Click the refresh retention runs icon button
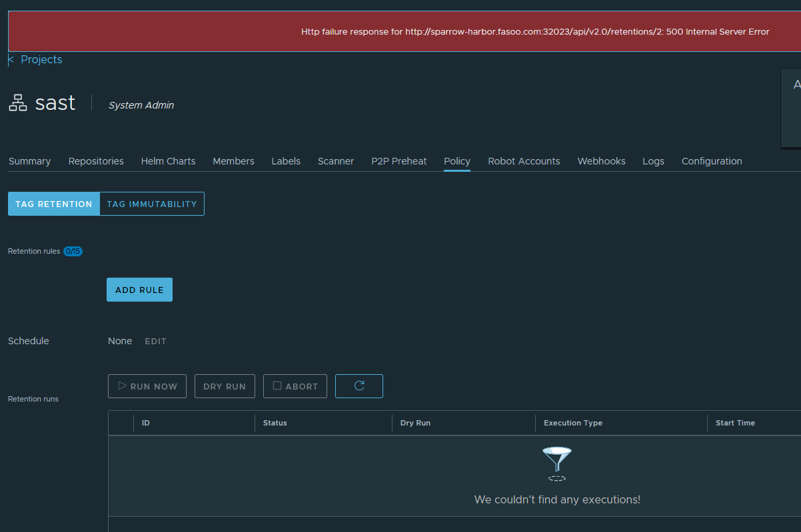Image resolution: width=801 pixels, height=532 pixels. pos(359,386)
